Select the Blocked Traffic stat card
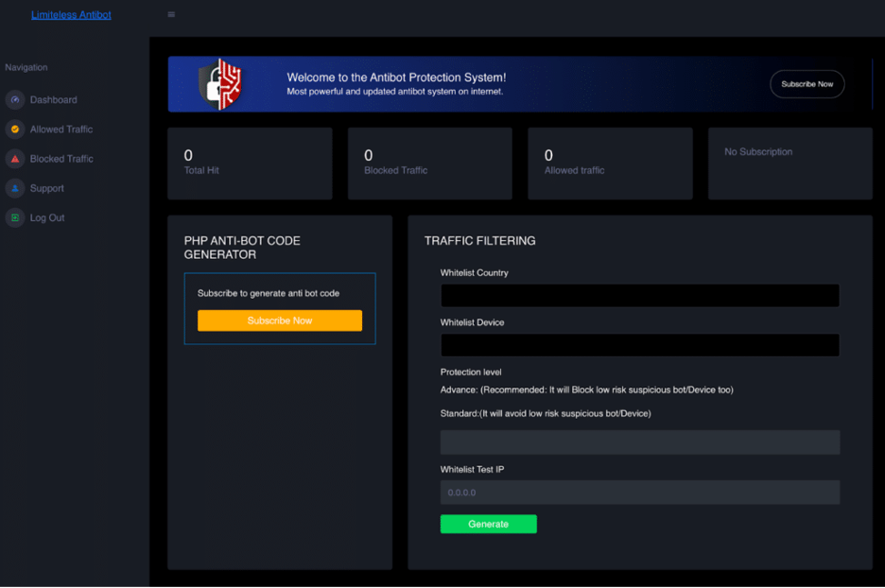The height and width of the screenshot is (588, 885). 429,164
